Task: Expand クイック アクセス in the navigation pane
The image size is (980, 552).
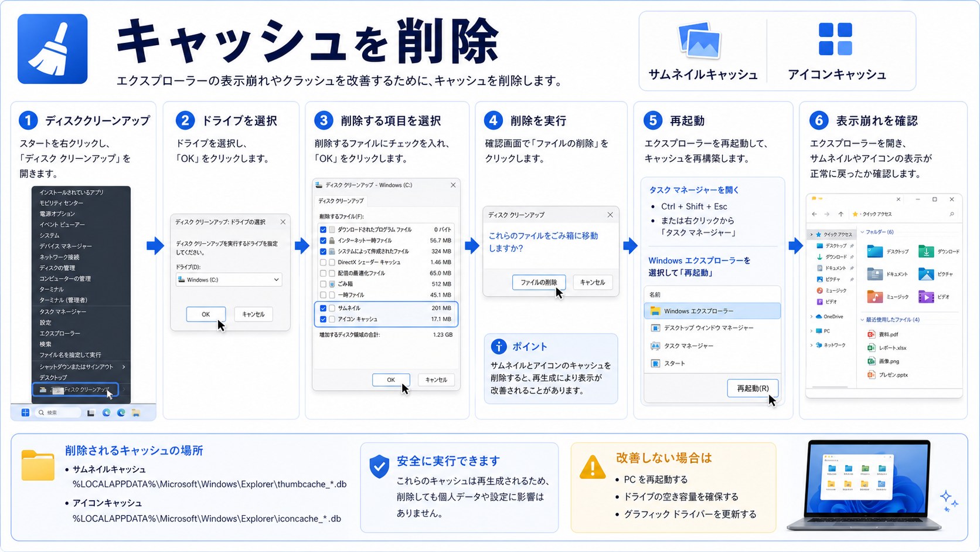Action: coord(811,235)
